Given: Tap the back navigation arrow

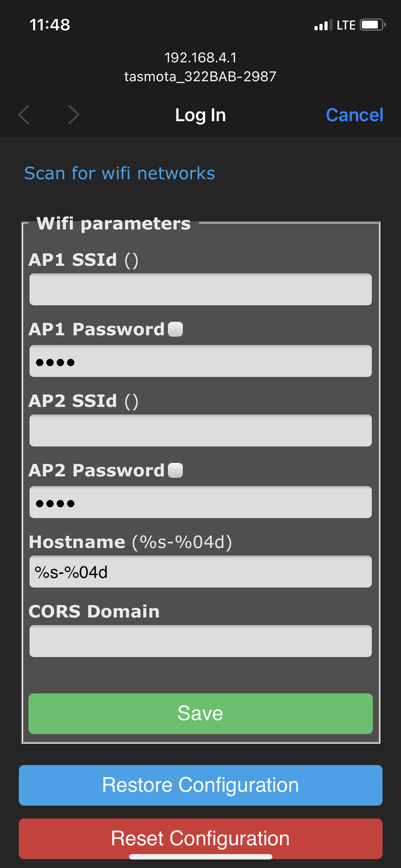Looking at the screenshot, I should point(24,115).
